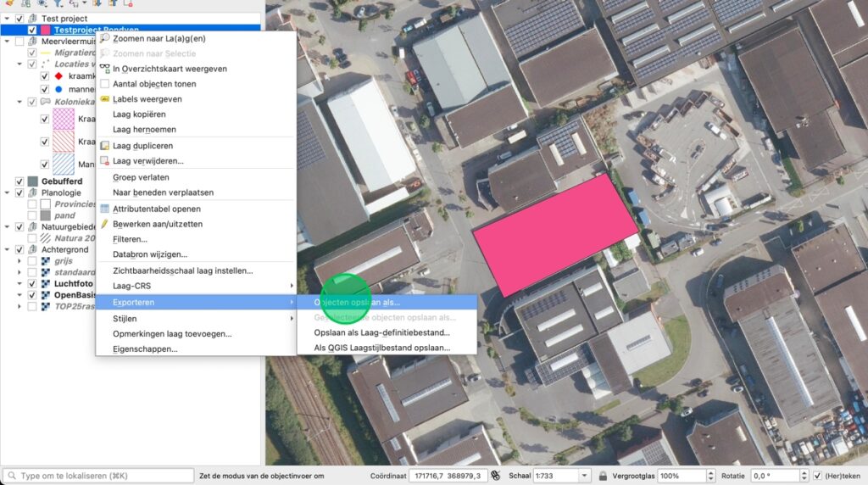The image size is (868, 485).
Task: Collapse the Test project group
Action: pos(8,19)
